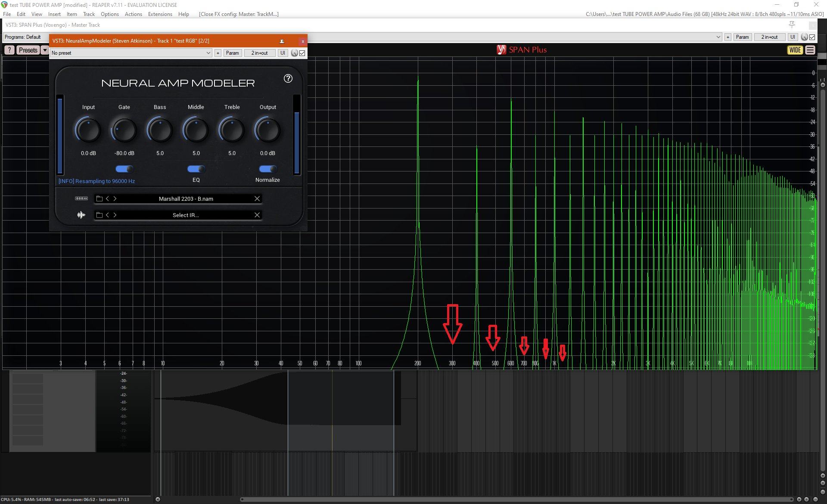Open the Track menu

pos(89,14)
